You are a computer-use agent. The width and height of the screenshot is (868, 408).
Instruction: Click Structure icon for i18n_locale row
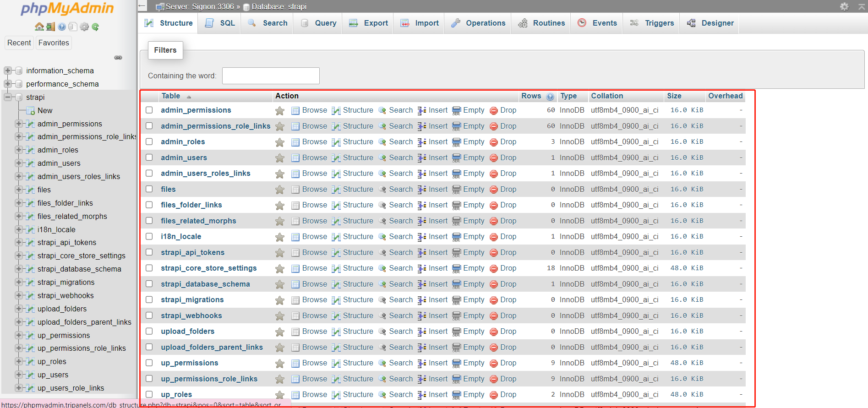point(336,237)
